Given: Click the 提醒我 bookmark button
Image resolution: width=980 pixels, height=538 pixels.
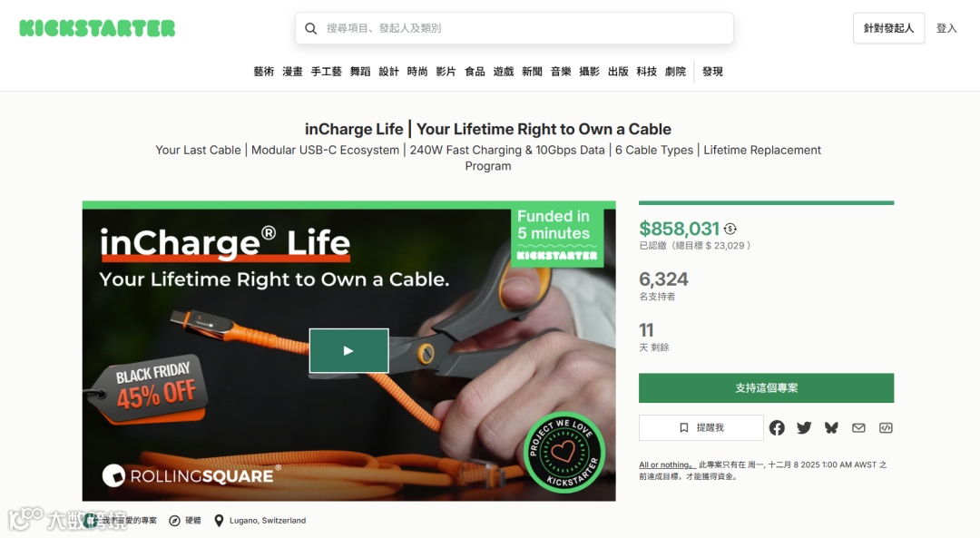Looking at the screenshot, I should (701, 428).
